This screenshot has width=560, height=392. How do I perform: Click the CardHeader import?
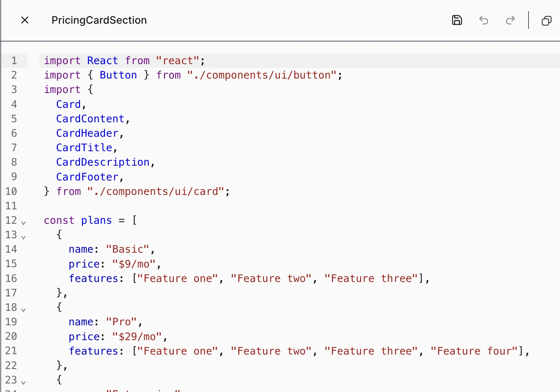pos(87,133)
